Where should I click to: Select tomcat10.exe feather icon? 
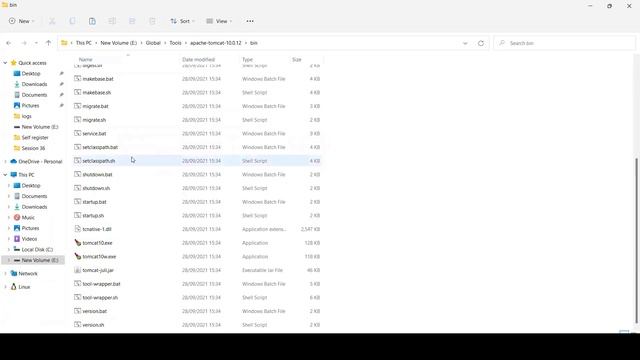point(78,243)
